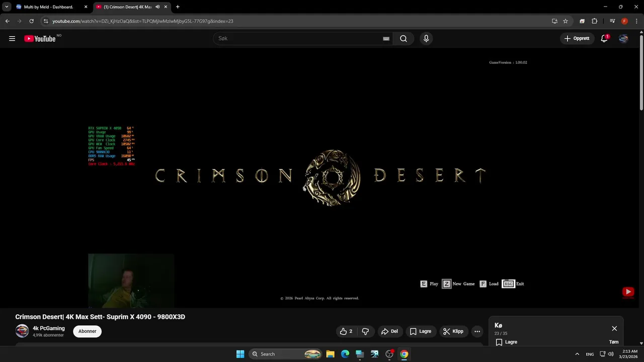The height and width of the screenshot is (362, 644).
Task: Open a new Chrome tab
Action: point(178,7)
